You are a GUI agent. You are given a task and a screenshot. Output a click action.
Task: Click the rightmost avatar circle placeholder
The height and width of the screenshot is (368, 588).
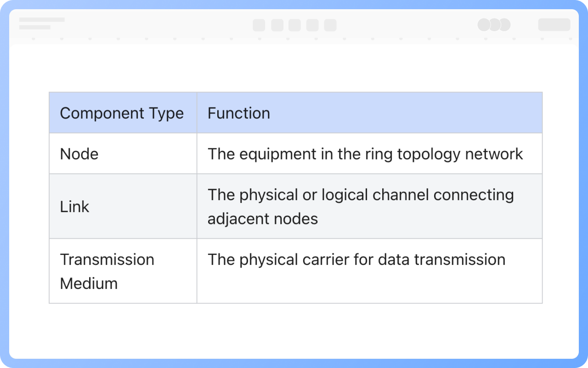505,25
